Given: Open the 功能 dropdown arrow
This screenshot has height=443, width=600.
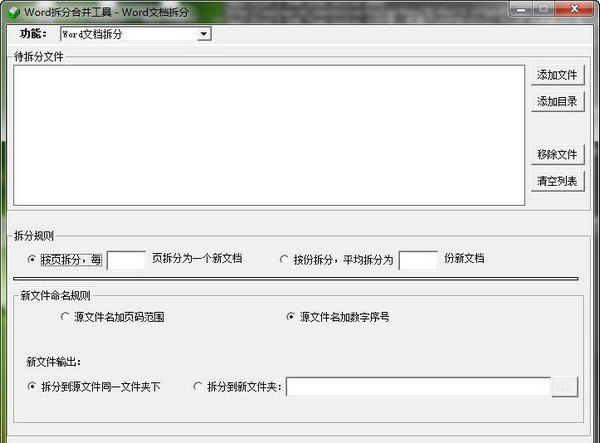Looking at the screenshot, I should 204,34.
